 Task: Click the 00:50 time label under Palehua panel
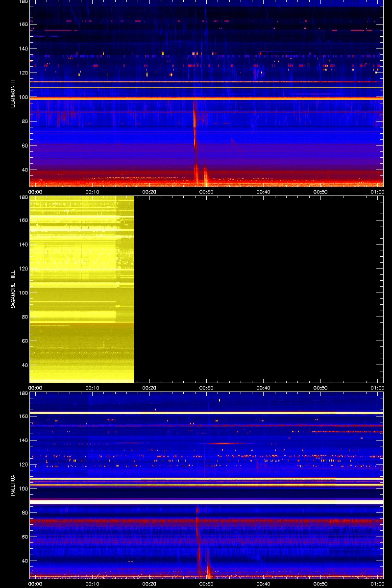tap(320, 584)
